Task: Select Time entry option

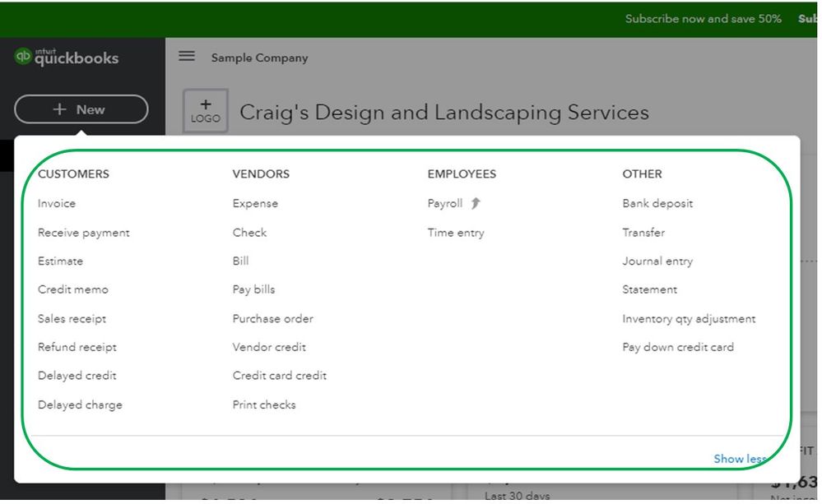Action: point(456,233)
